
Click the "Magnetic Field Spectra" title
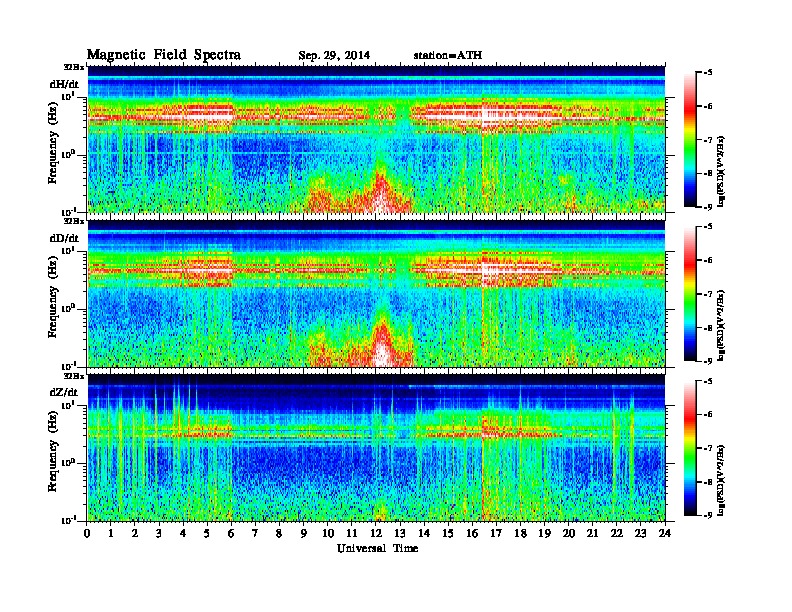(164, 55)
